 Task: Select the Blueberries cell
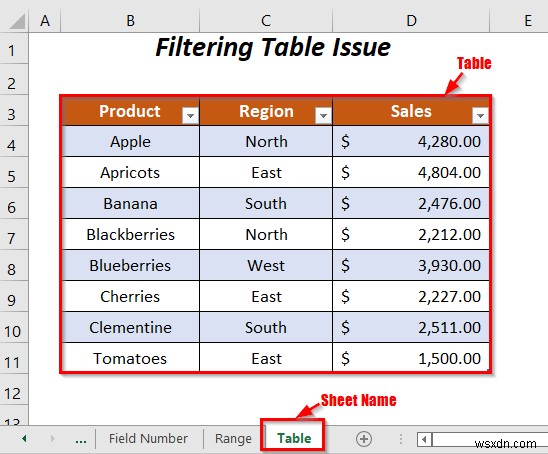(x=130, y=265)
